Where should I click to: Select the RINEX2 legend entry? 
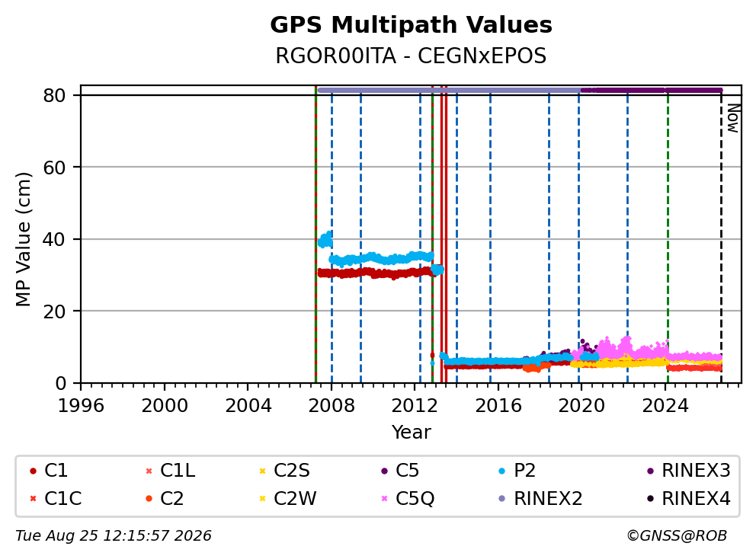point(540,498)
